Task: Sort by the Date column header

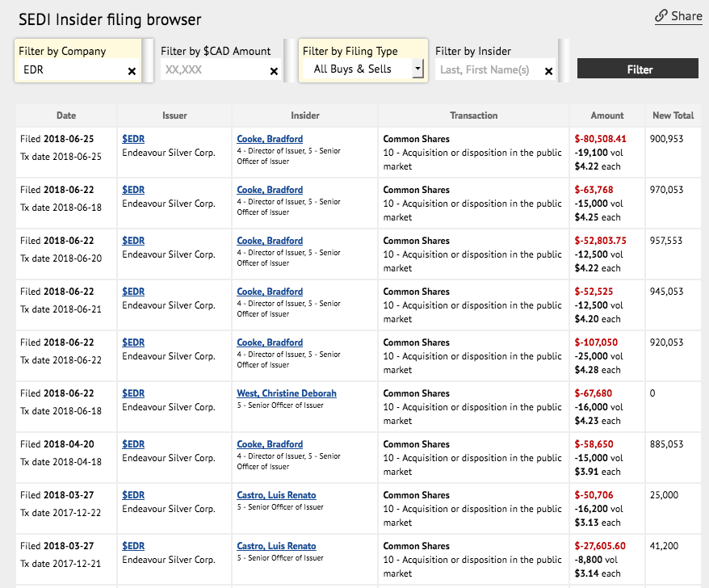Action: (x=66, y=115)
